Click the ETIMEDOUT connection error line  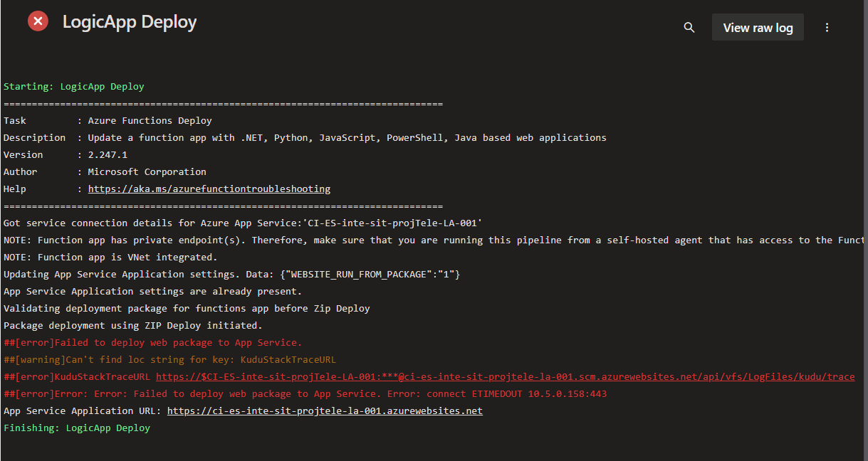(x=306, y=393)
